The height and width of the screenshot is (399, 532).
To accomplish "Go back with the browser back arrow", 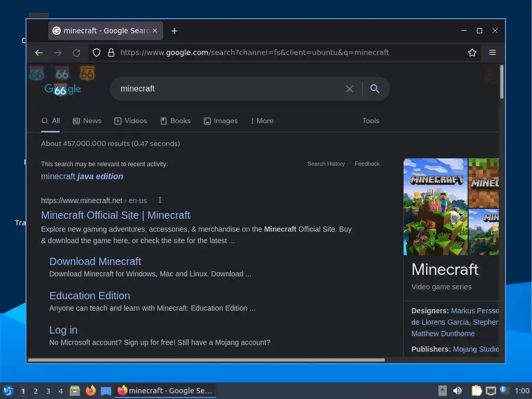I will pos(39,52).
